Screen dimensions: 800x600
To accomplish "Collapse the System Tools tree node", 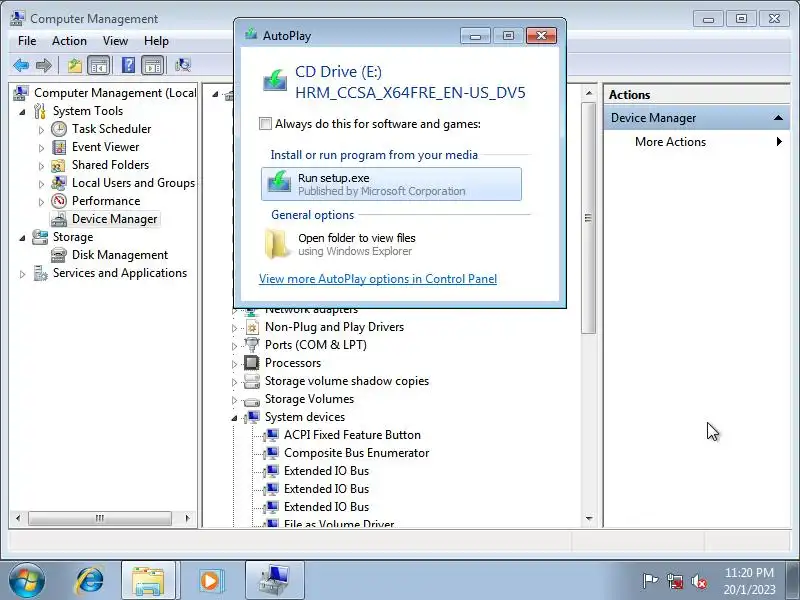I will (22, 111).
